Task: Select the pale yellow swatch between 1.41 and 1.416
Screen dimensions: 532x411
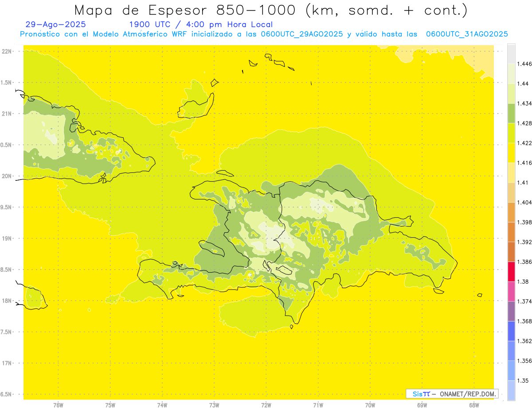Action: click(x=511, y=172)
